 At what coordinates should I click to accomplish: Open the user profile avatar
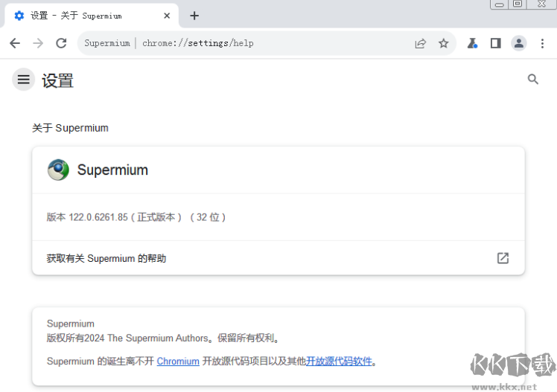[x=518, y=43]
